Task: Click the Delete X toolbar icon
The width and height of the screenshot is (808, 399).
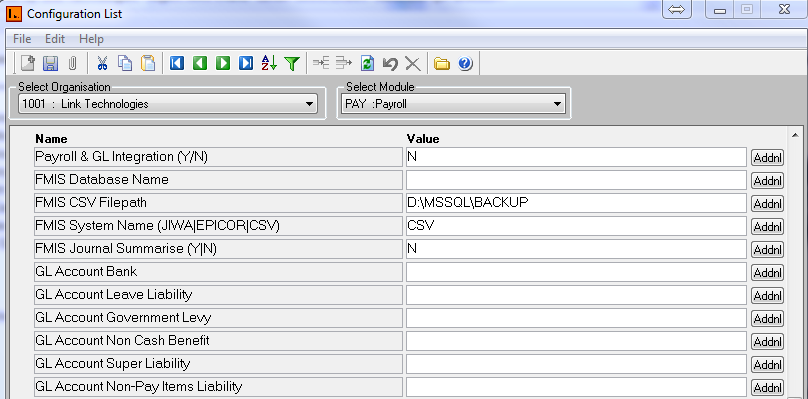Action: point(412,63)
